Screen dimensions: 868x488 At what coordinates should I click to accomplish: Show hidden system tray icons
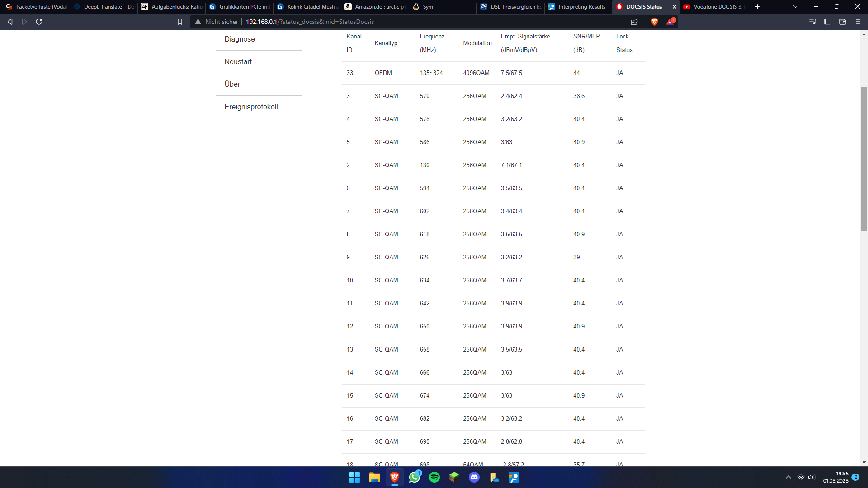pos(788,477)
